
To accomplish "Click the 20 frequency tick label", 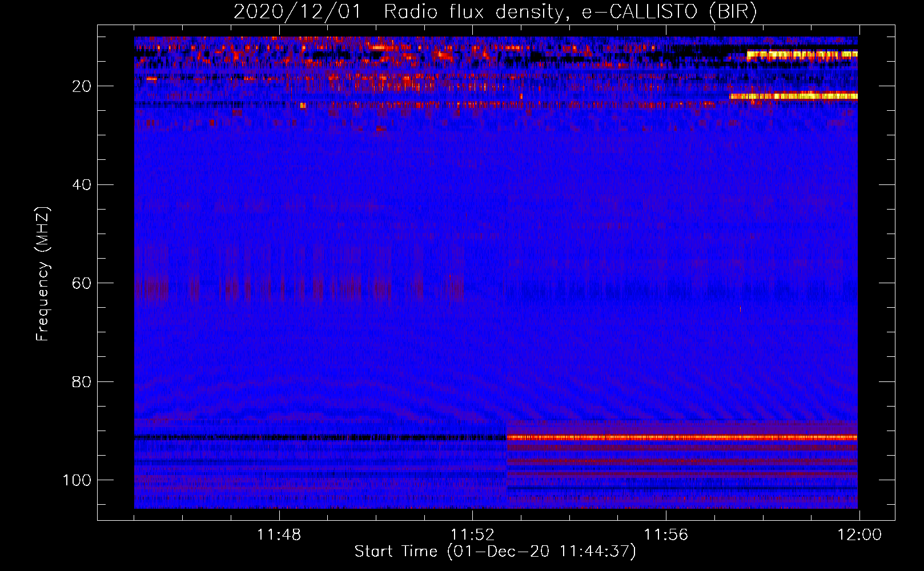I will (82, 86).
